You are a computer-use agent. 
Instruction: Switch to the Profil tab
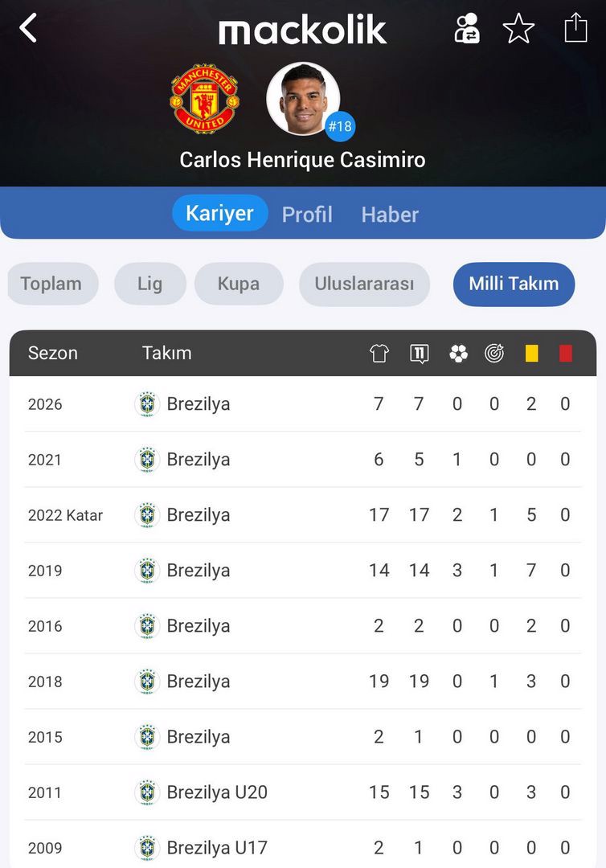pos(307,215)
